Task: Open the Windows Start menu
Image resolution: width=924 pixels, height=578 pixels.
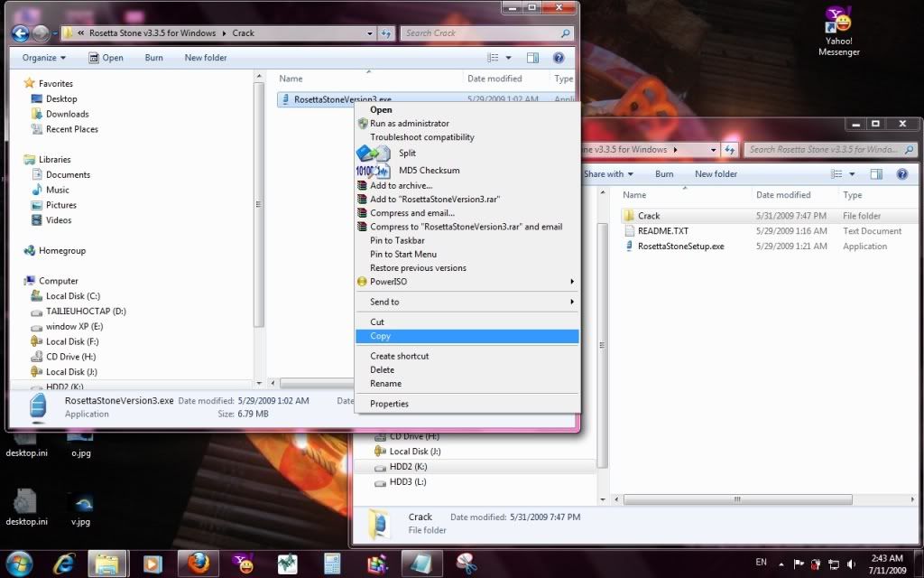Action: 20,564
